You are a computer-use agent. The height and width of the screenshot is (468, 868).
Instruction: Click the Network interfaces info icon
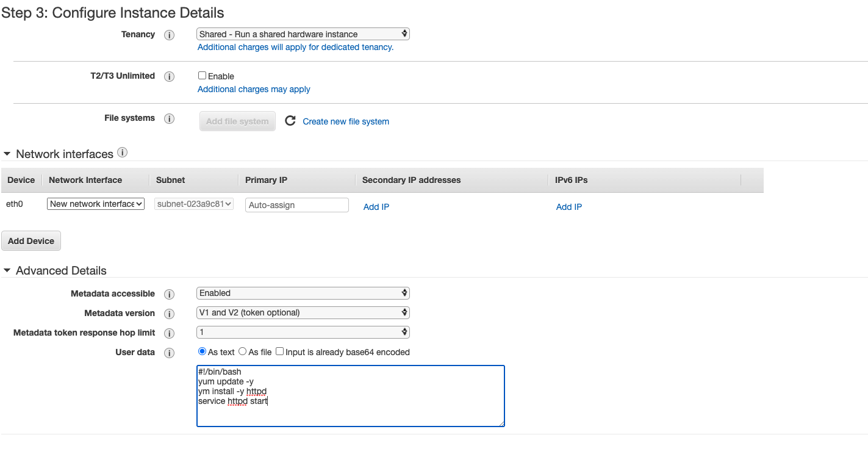coord(122,153)
